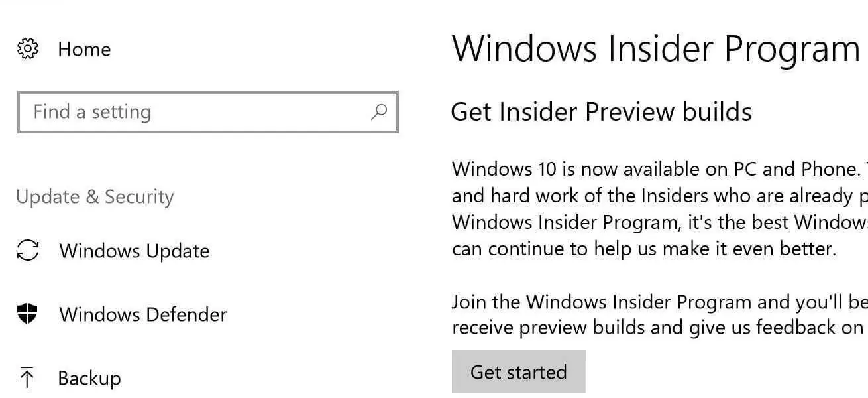Click the line starting 'Windows 10 is now available'
Screen dimensions: 868x398
pos(660,169)
